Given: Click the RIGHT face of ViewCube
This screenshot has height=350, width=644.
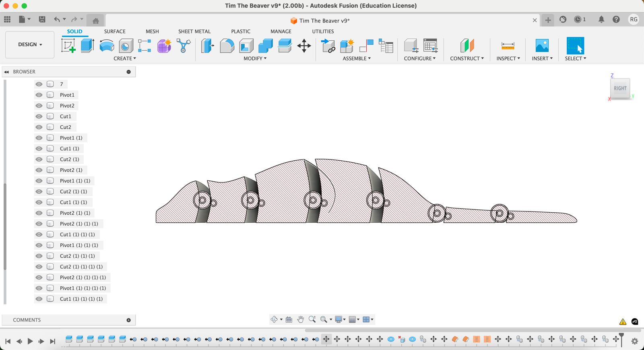Looking at the screenshot, I should click(x=620, y=88).
